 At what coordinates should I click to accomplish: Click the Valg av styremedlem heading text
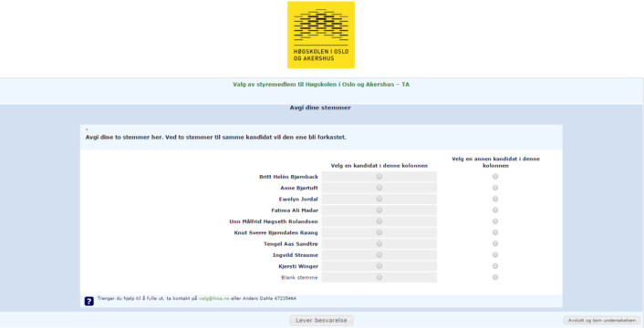coord(321,85)
